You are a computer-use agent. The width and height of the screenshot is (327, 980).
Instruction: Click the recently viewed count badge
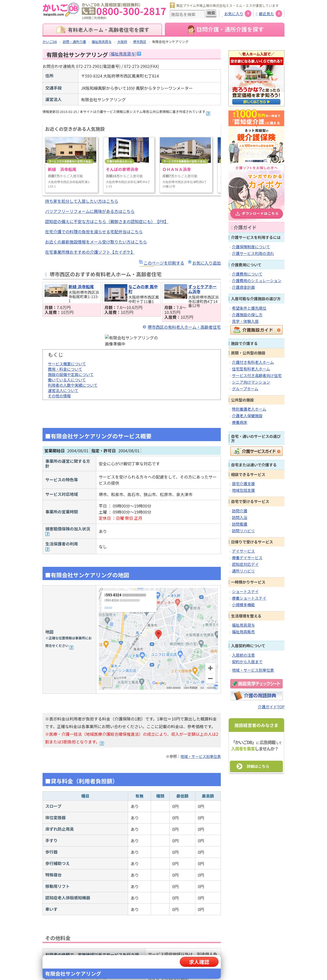tap(279, 14)
